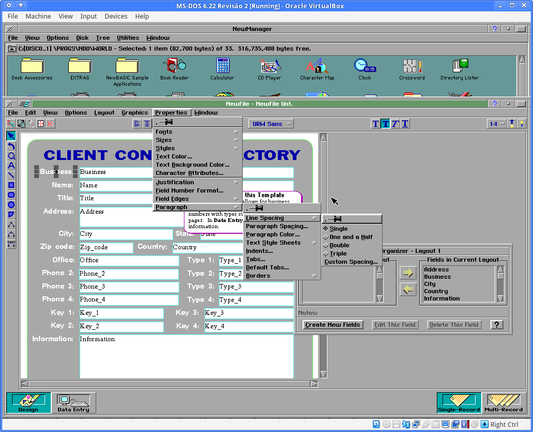Screen dimensions: 533x432
Task: Open the font size 14 dropdown
Action: coord(497,124)
